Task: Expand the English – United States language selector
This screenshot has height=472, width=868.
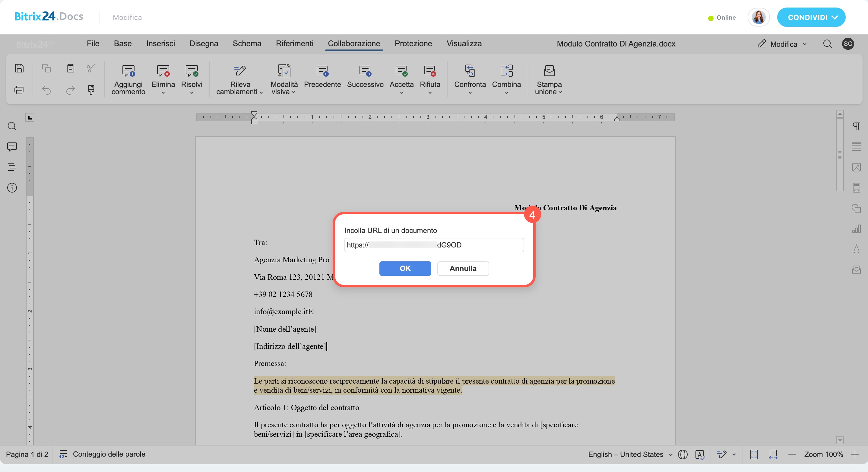Action: tap(630, 454)
